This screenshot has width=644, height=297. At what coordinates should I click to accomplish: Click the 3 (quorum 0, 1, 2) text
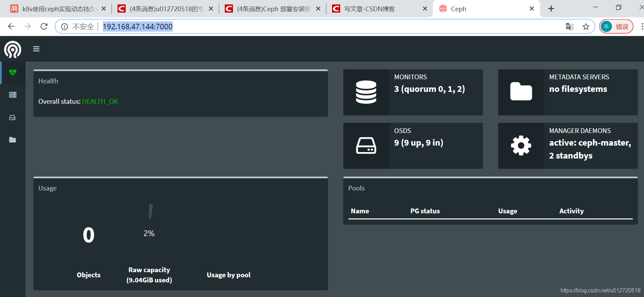coord(429,89)
